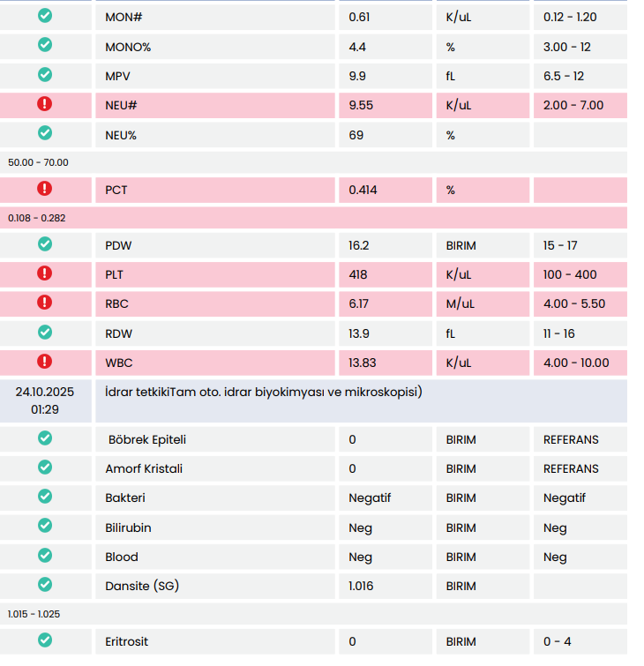
Task: Click the normal-status icon for Bilirubin
Action: 45,527
